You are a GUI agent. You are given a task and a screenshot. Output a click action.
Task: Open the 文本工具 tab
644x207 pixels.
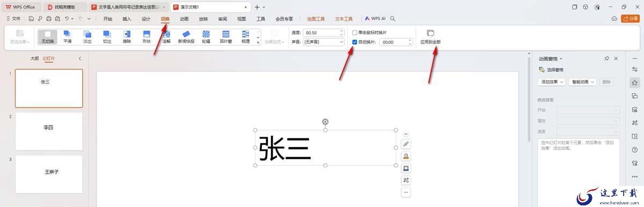[x=344, y=18]
